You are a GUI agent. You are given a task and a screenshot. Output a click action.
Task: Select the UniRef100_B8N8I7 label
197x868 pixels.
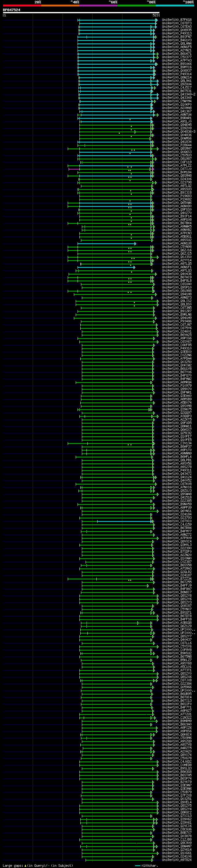tap(177, 592)
